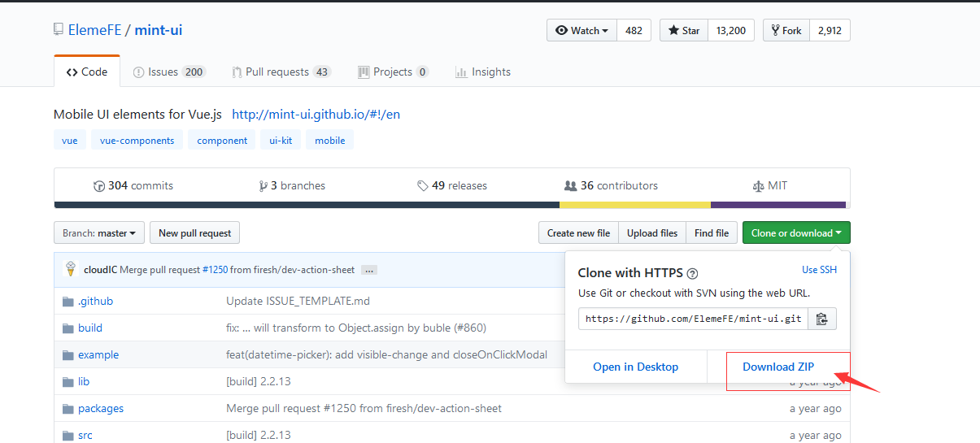Open the mint-ui.github.io website link

(x=316, y=115)
